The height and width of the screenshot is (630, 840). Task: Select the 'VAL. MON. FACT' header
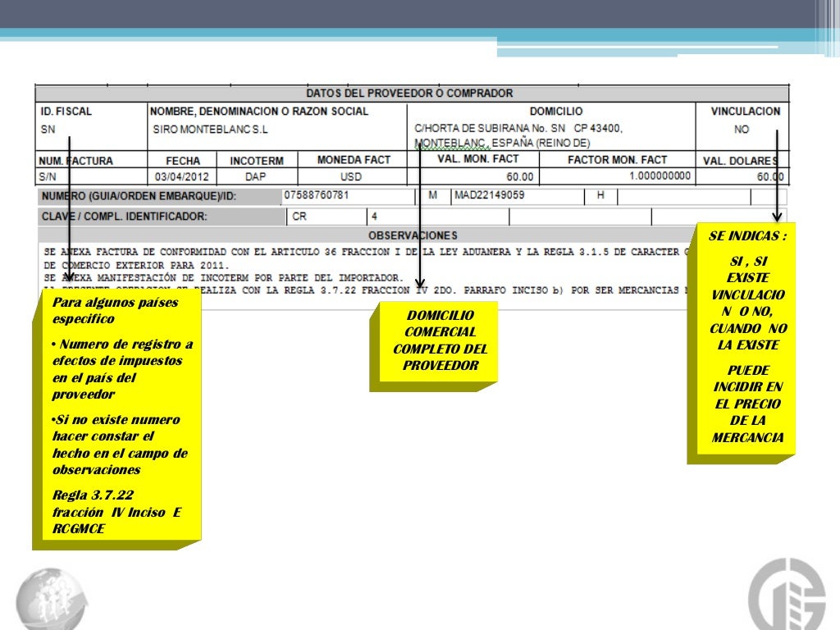pos(478,159)
